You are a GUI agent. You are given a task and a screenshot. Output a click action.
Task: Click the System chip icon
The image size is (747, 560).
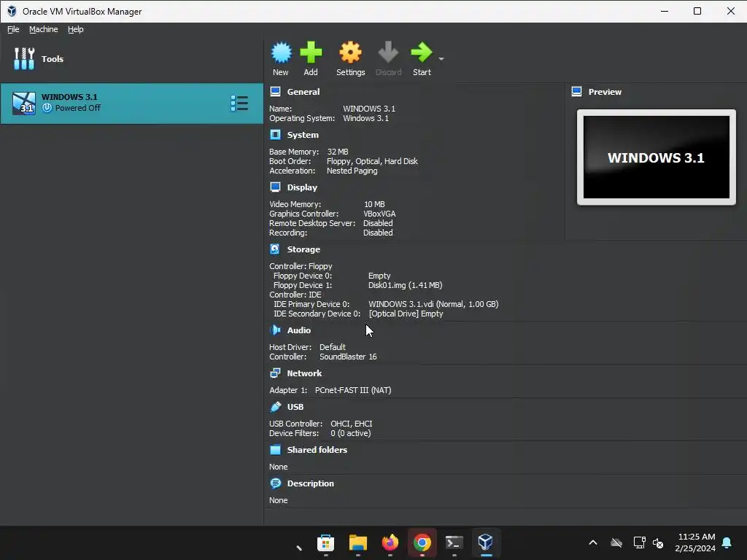point(275,135)
